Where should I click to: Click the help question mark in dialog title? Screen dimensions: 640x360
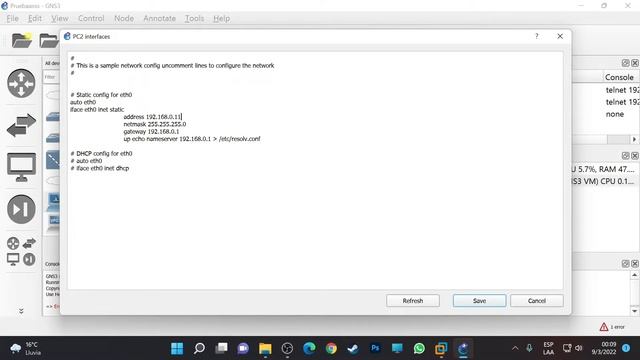tap(537, 36)
